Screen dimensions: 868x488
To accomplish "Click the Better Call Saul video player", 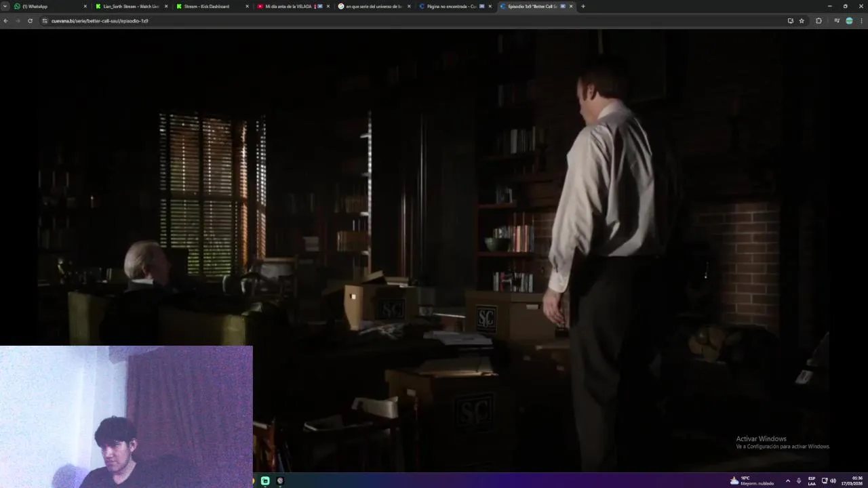I will click(434, 251).
